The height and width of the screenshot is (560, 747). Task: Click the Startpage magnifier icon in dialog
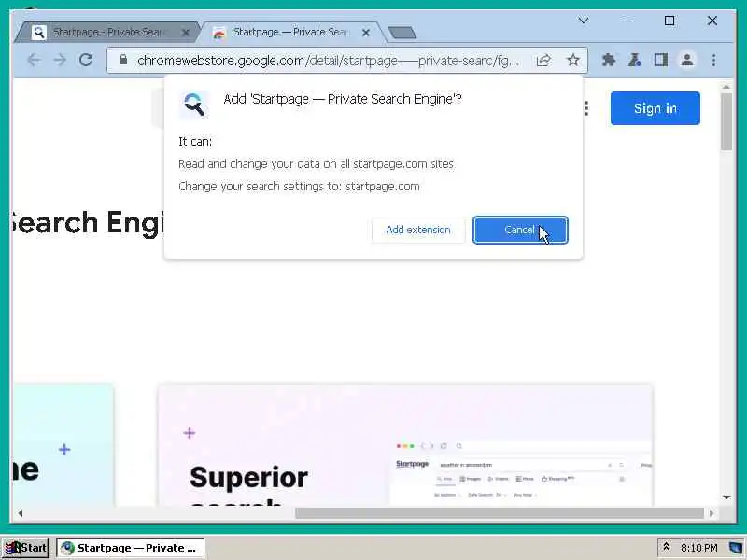tap(194, 104)
